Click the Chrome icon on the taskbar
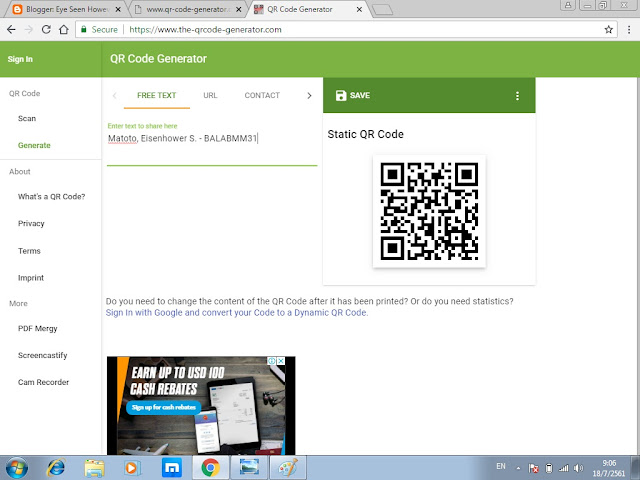Viewport: 640px width, 480px height. 210,468
